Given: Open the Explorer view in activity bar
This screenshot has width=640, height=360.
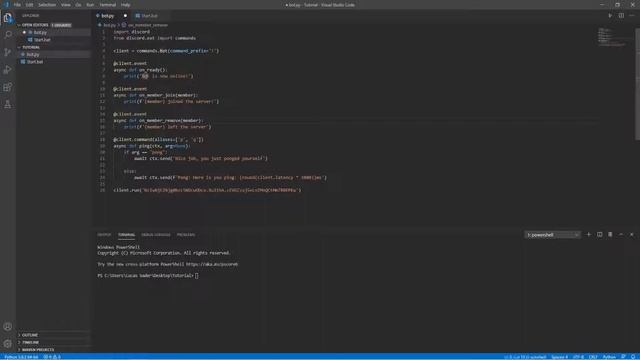Looking at the screenshot, I should click(8, 18).
